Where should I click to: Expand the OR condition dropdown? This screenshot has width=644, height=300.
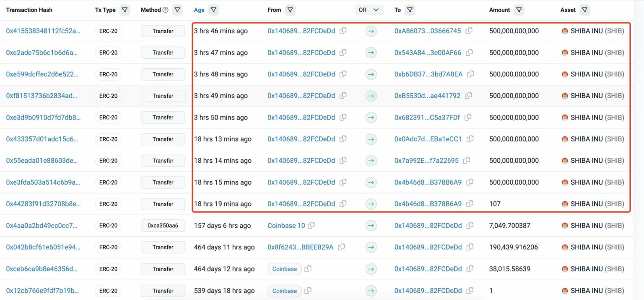click(x=369, y=10)
